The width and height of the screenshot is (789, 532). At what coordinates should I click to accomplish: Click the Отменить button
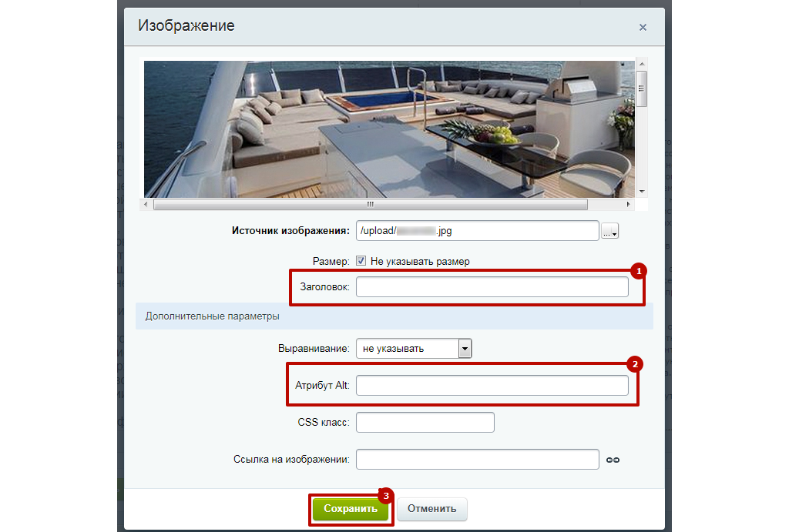click(431, 509)
